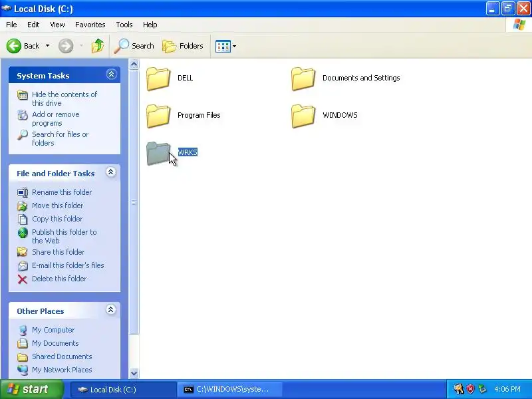Click the Publish to Web globe icon
Viewport: 532px width, 399px height.
pos(23,233)
